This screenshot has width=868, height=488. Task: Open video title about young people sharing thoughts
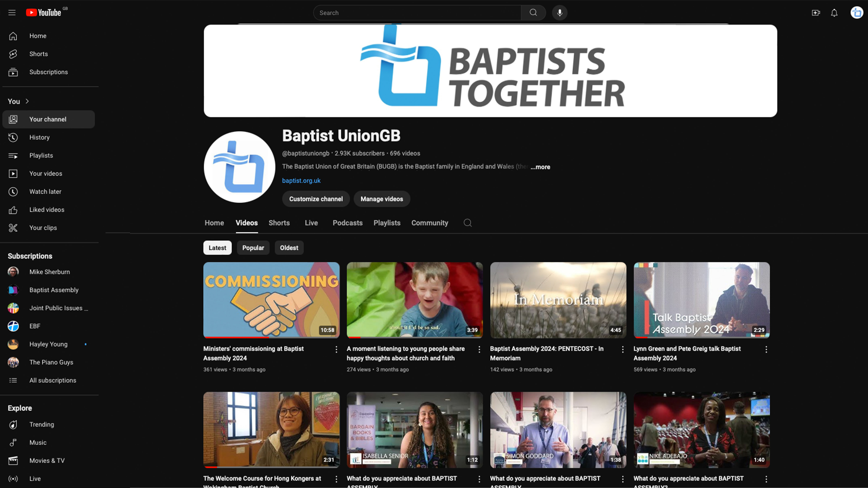(x=406, y=353)
